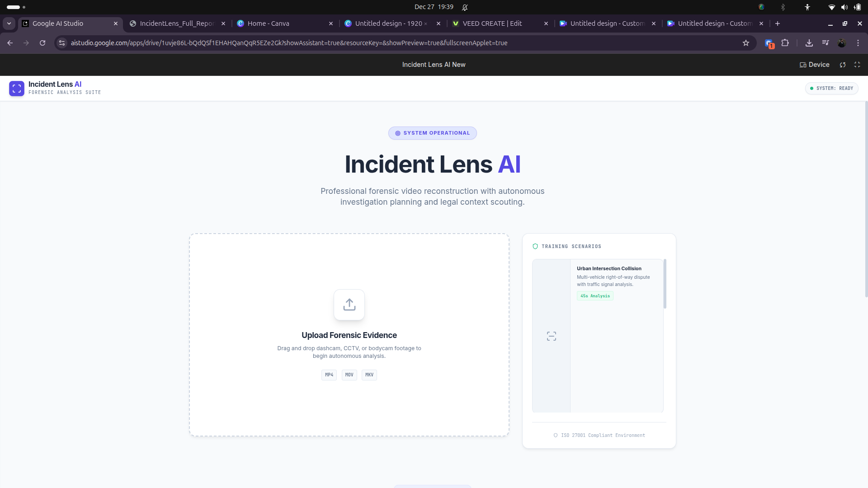Screen dimensions: 868x488
Task: Open the Chrome downloads icon
Action: pyautogui.click(x=809, y=43)
